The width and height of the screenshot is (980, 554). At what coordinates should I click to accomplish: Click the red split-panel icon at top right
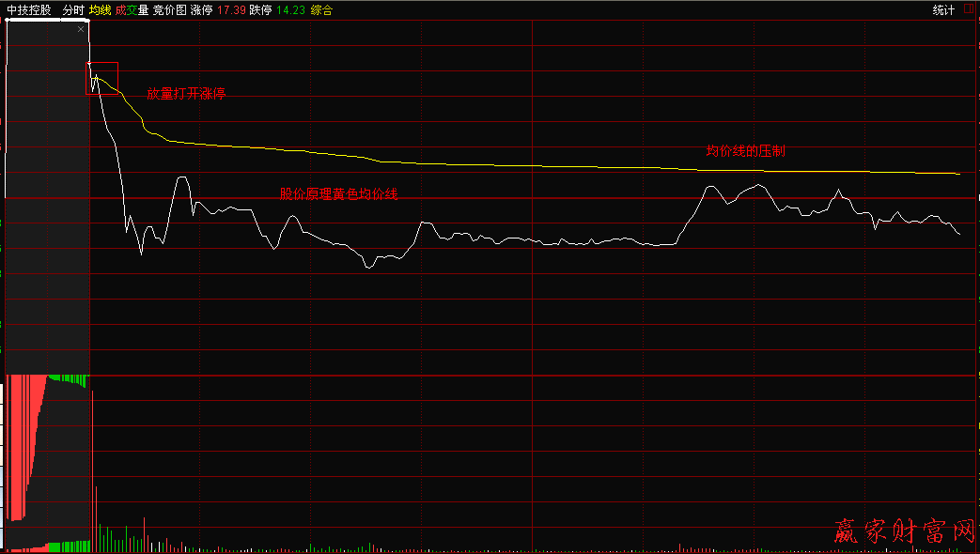(970, 9)
